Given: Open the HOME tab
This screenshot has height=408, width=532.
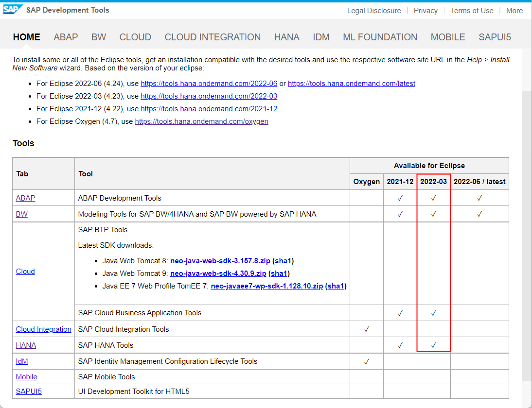Looking at the screenshot, I should [x=26, y=37].
